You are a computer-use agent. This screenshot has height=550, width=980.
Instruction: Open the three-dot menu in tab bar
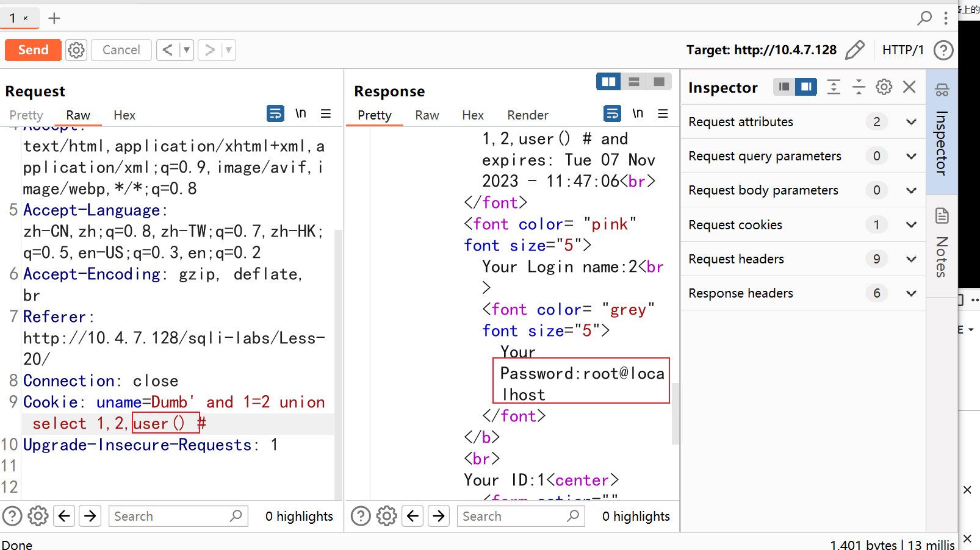(946, 18)
